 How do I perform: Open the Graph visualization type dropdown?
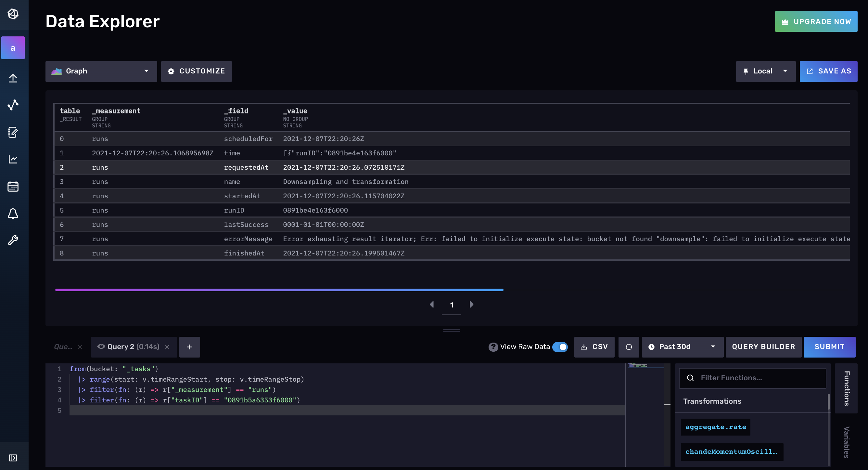pos(101,71)
